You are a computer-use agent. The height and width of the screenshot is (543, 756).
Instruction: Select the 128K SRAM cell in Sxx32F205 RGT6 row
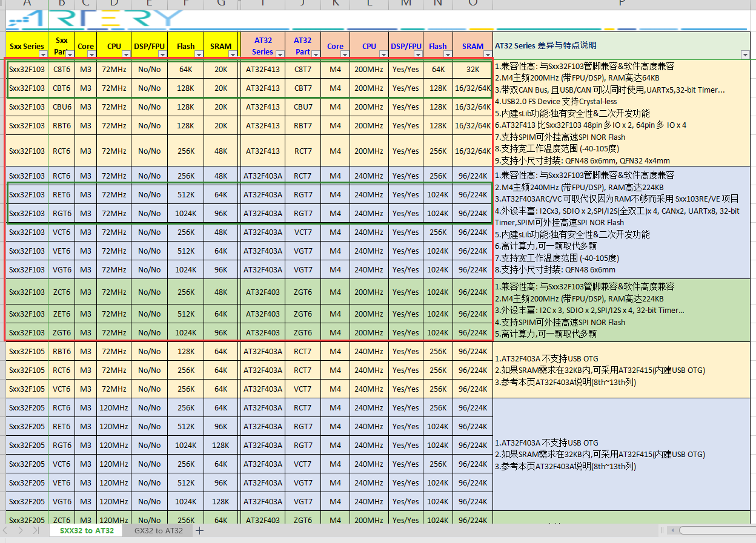pos(221,445)
